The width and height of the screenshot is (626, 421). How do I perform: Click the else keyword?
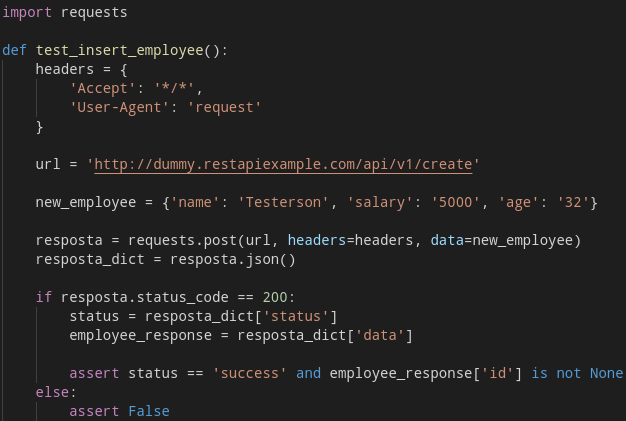pyautogui.click(x=52, y=392)
